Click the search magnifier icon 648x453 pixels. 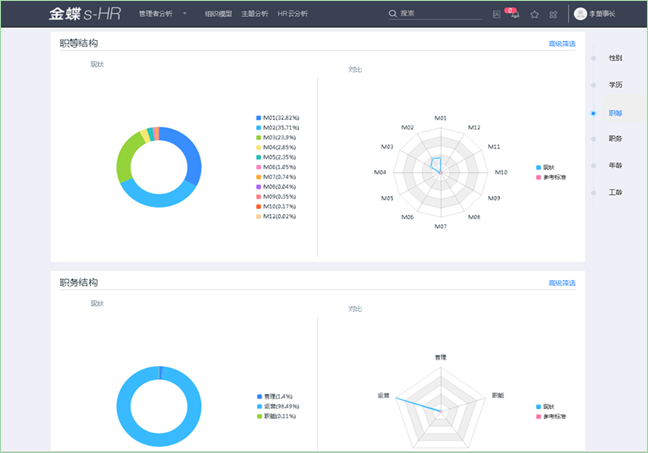coord(393,15)
